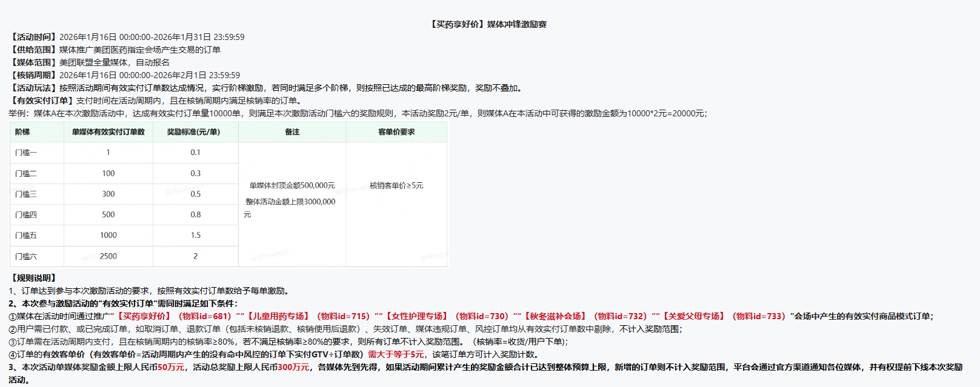Click red 【秋冬滋补会场】 text
The height and width of the screenshot is (387, 980).
tap(555, 316)
